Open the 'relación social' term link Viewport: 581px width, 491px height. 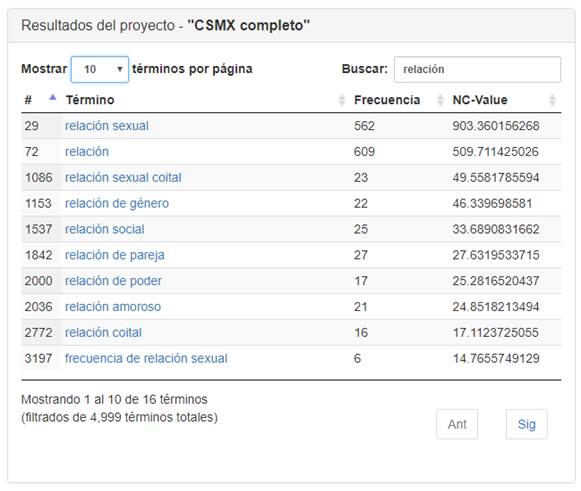pyautogui.click(x=104, y=229)
